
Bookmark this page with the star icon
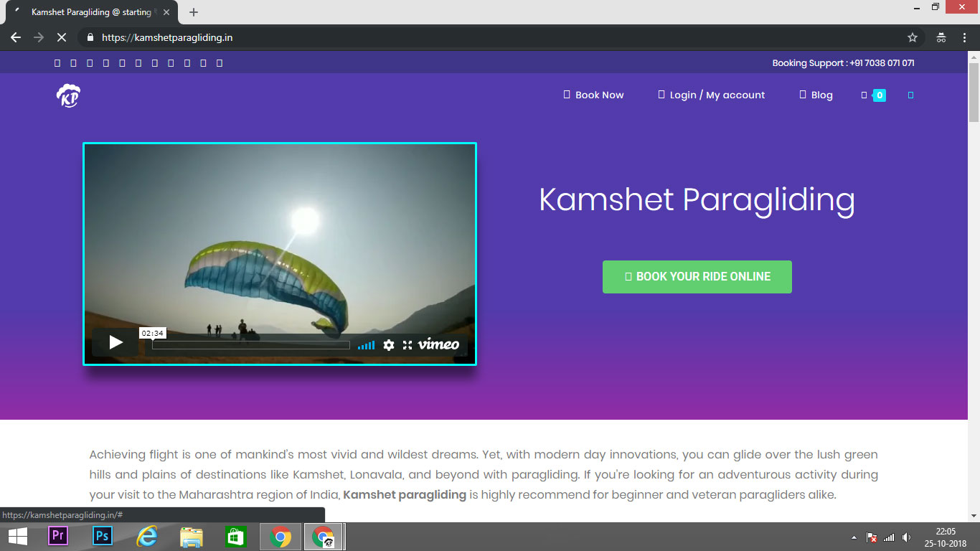pos(913,37)
